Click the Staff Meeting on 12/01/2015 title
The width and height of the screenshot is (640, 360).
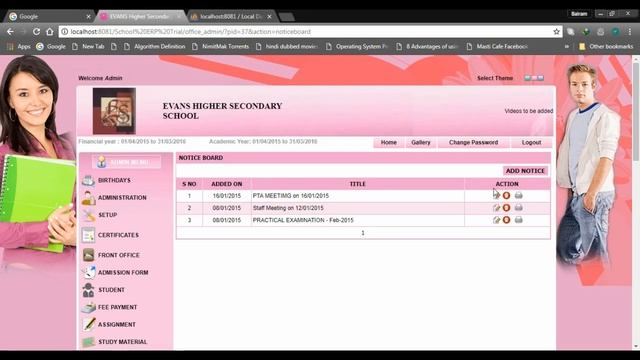[288, 208]
